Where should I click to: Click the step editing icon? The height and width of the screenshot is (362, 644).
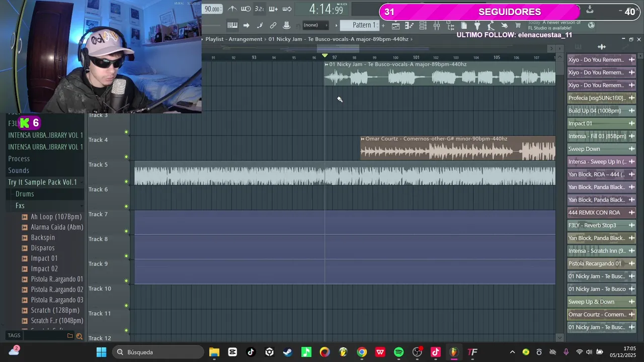[260, 25]
